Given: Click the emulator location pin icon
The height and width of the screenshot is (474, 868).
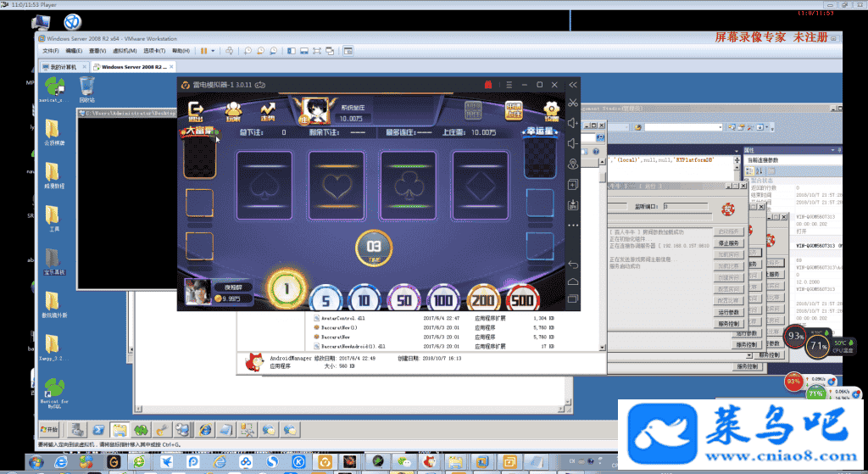Looking at the screenshot, I should tap(573, 164).
